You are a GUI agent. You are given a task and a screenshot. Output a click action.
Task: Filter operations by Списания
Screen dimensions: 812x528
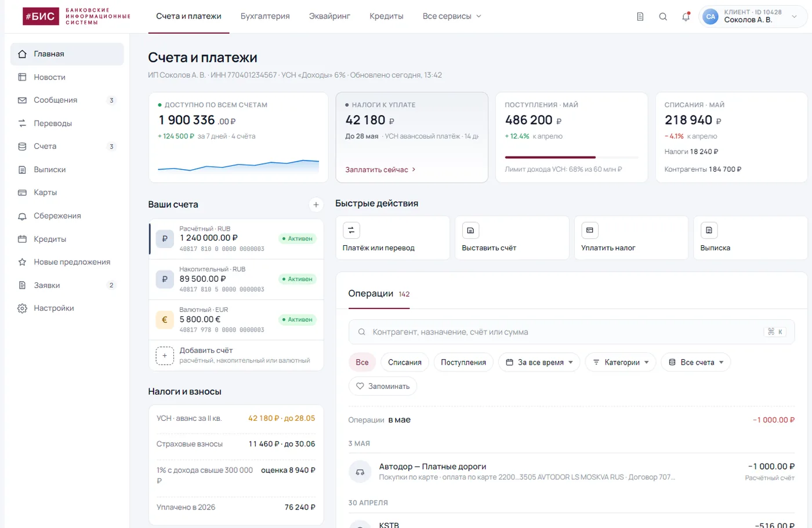(x=405, y=362)
